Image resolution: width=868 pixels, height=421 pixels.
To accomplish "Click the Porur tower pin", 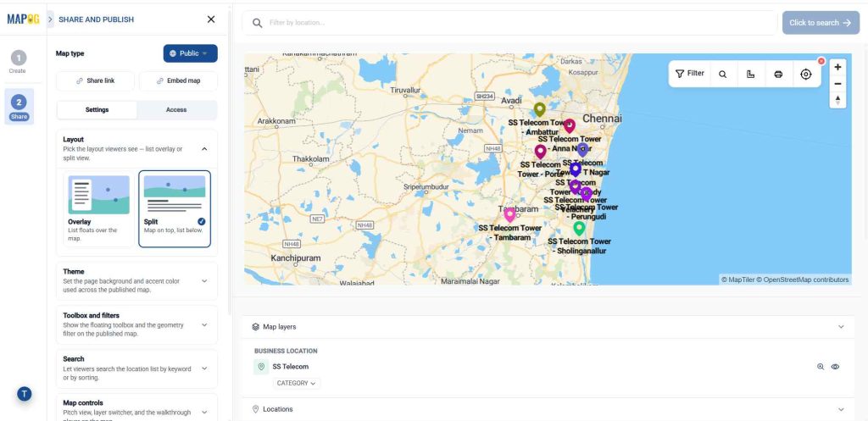I will (540, 152).
